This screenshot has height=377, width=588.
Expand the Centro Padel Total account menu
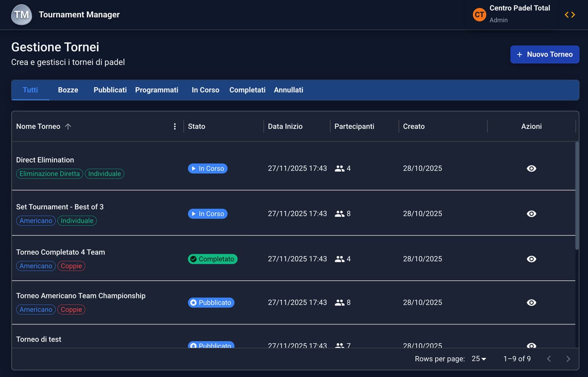pos(519,14)
